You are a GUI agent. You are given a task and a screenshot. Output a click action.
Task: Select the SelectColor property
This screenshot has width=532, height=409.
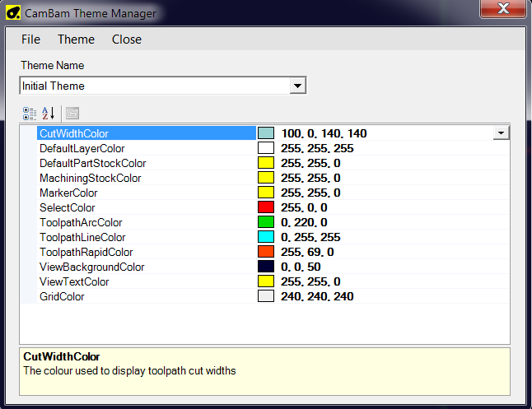[68, 207]
